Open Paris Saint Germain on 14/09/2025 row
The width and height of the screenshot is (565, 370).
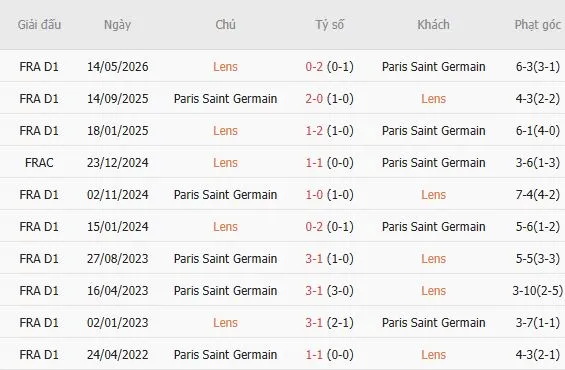pos(225,99)
